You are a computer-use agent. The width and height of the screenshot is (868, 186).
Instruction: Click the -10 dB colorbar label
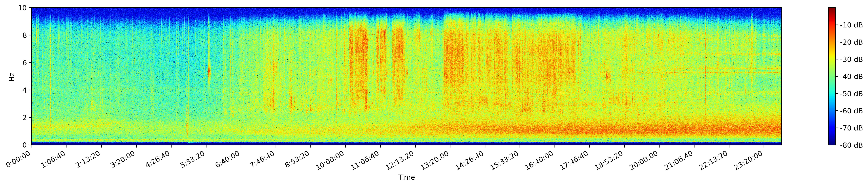coord(851,25)
